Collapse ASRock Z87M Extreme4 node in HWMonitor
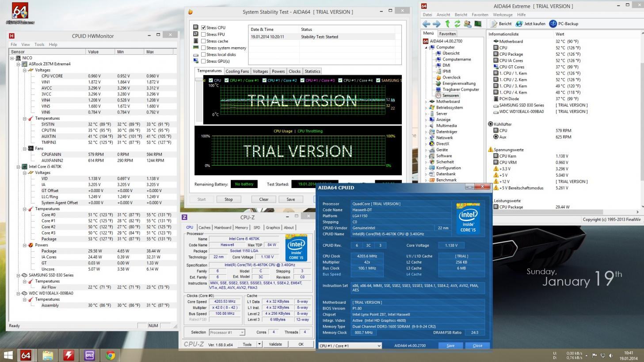The height and width of the screenshot is (362, 644). pos(19,64)
